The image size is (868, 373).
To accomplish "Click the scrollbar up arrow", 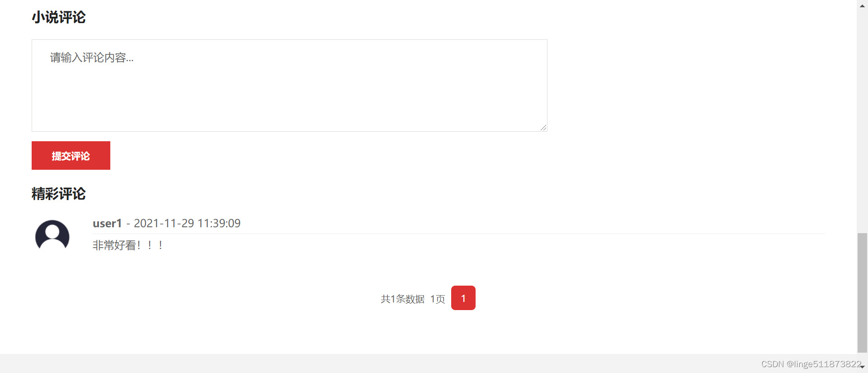I will [x=862, y=6].
